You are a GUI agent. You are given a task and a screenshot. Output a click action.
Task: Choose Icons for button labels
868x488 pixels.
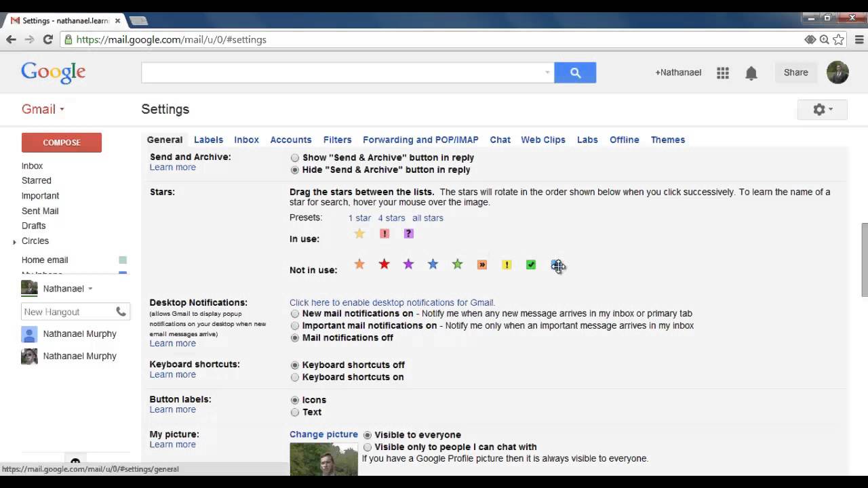tap(295, 401)
